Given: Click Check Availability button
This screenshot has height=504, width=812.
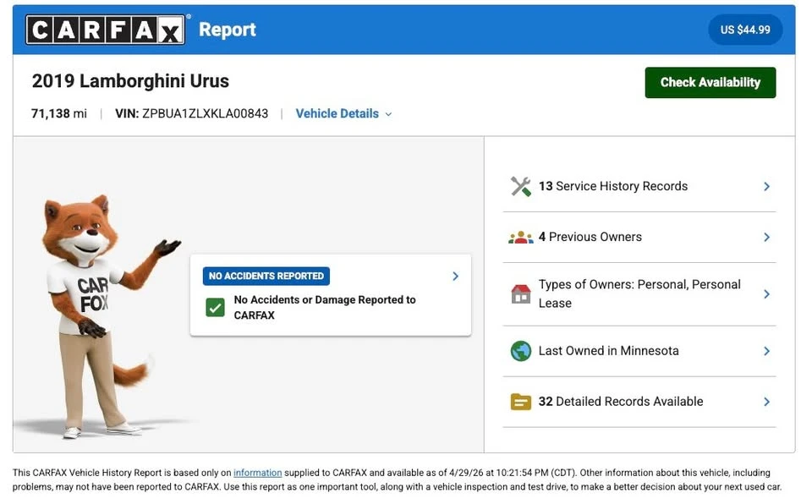Looking at the screenshot, I should pos(710,82).
